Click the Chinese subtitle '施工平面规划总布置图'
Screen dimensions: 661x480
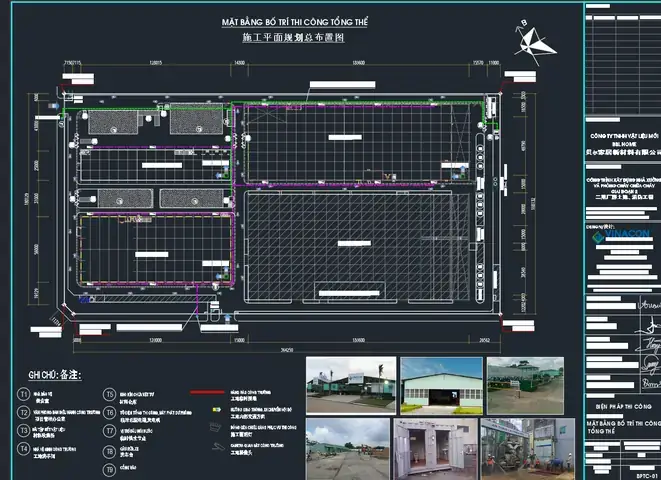coord(293,38)
